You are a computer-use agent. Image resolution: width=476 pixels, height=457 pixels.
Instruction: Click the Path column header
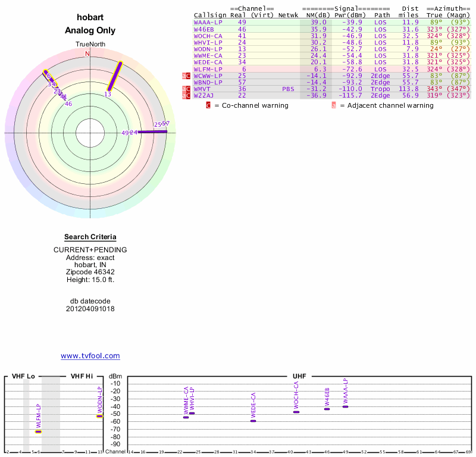pos(382,15)
